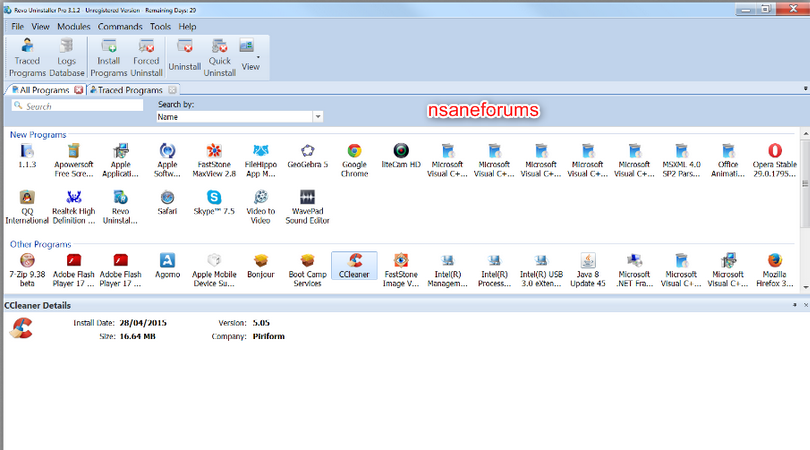Select the Video to Video icon
The image size is (810, 450).
coord(261,207)
